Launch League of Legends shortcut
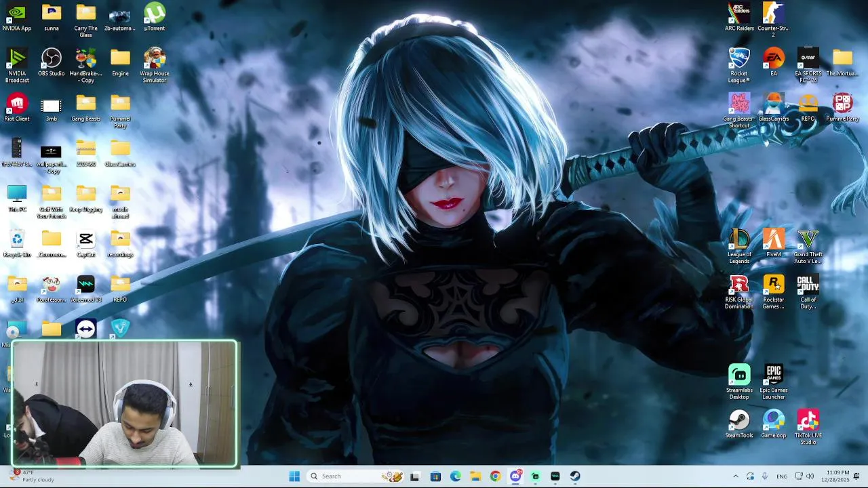 click(x=739, y=247)
